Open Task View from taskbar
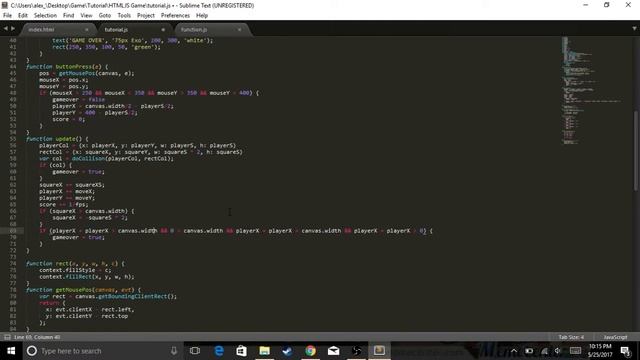Screen dimensions: 640x360 pos(195,351)
